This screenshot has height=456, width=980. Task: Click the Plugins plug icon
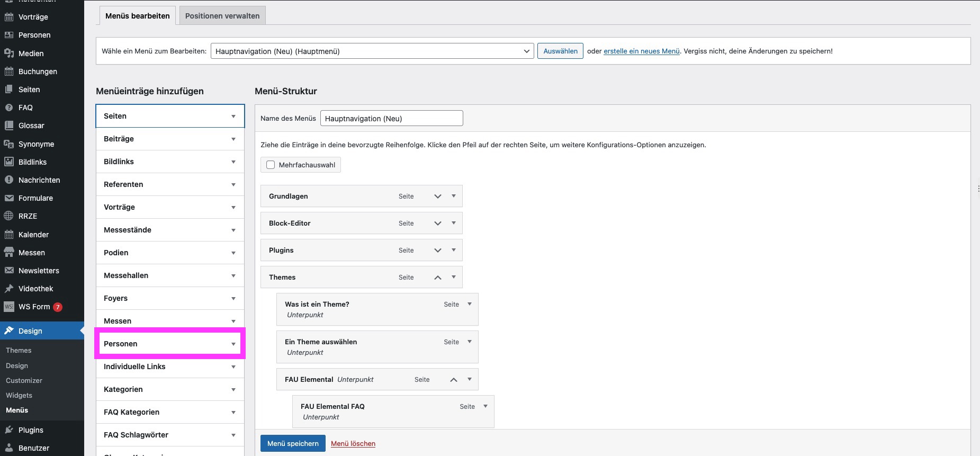click(9, 430)
